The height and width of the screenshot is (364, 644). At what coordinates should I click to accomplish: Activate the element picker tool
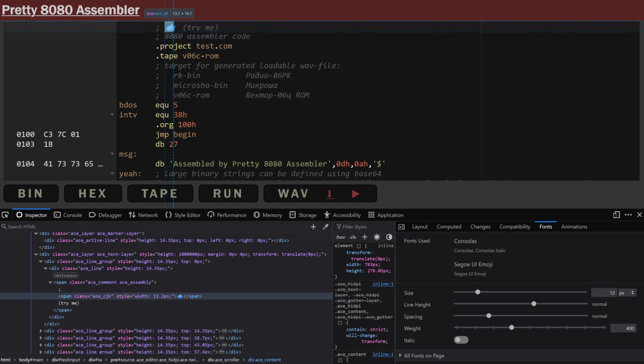click(6, 215)
